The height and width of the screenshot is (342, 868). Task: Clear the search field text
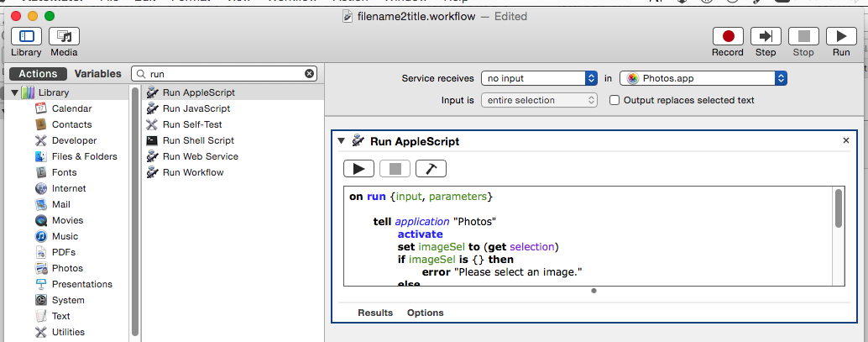tap(310, 74)
